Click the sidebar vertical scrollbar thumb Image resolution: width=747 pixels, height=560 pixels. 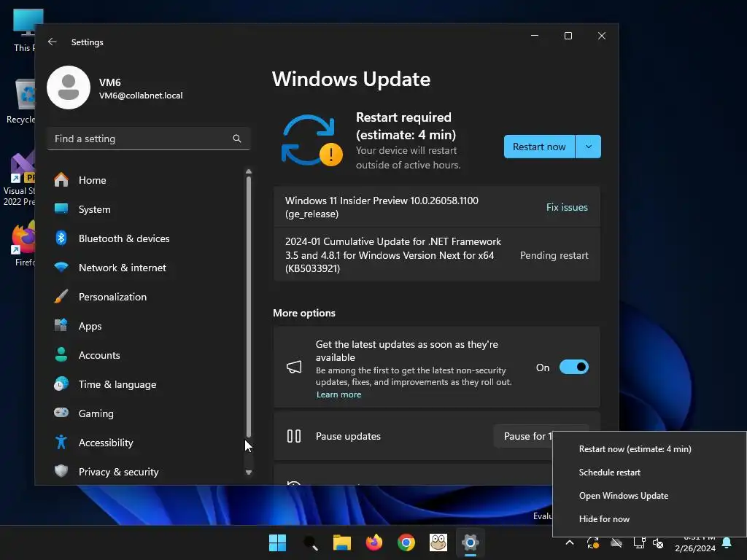tap(248, 307)
